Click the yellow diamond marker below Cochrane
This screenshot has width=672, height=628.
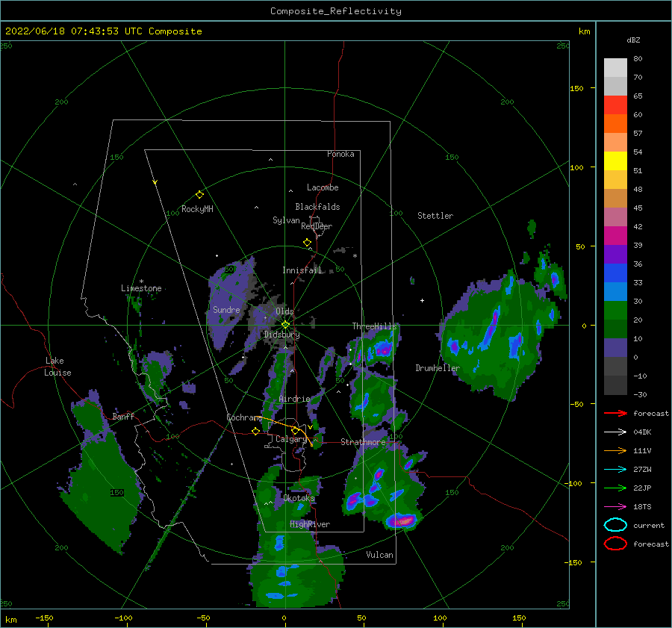(255, 431)
